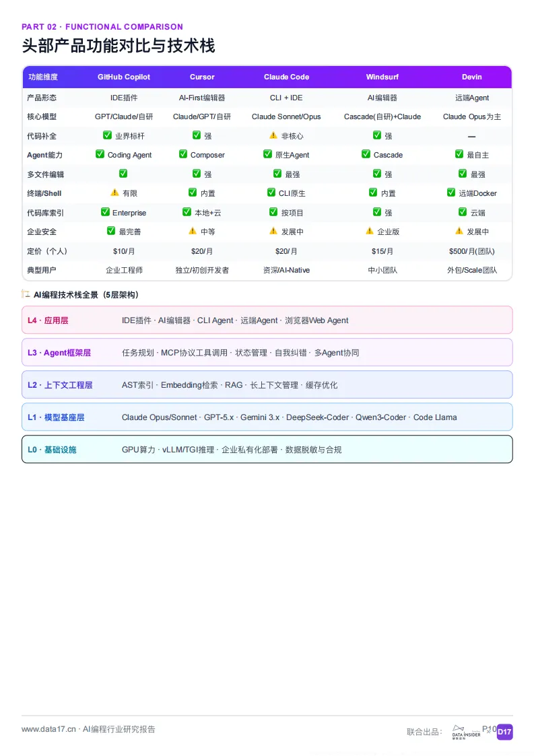This screenshot has height=756, width=534.
Task: Click the warning icon beside 中等
Action: (x=193, y=231)
